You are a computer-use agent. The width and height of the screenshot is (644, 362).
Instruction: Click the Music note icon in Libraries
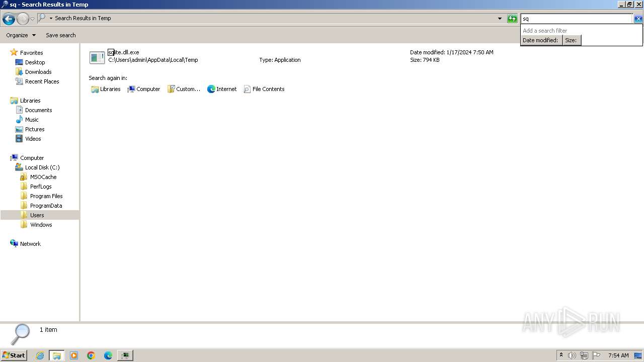point(19,120)
